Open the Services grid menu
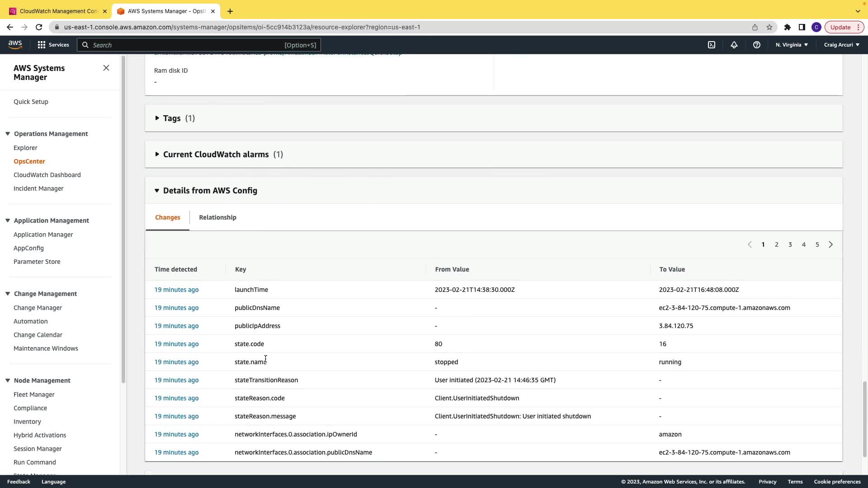The width and height of the screenshot is (868, 488). 53,45
